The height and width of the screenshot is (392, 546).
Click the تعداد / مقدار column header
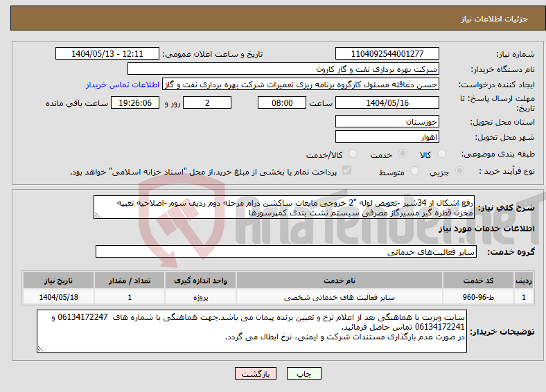[x=130, y=280]
